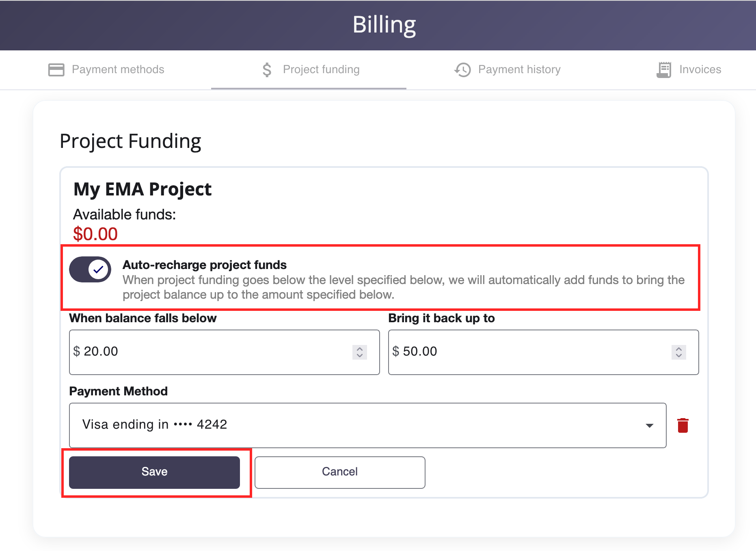
Task: Click the credit card icon for Payment methods
Action: click(56, 70)
